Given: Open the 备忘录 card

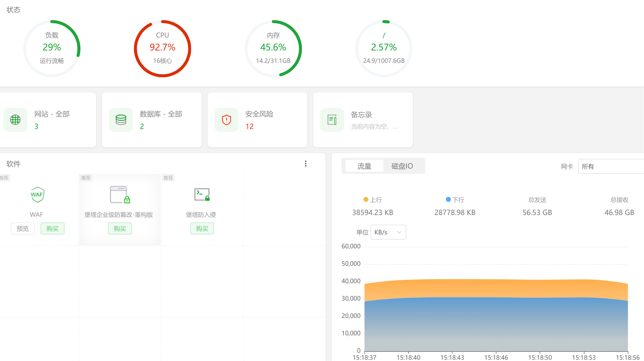Looking at the screenshot, I should 363,120.
